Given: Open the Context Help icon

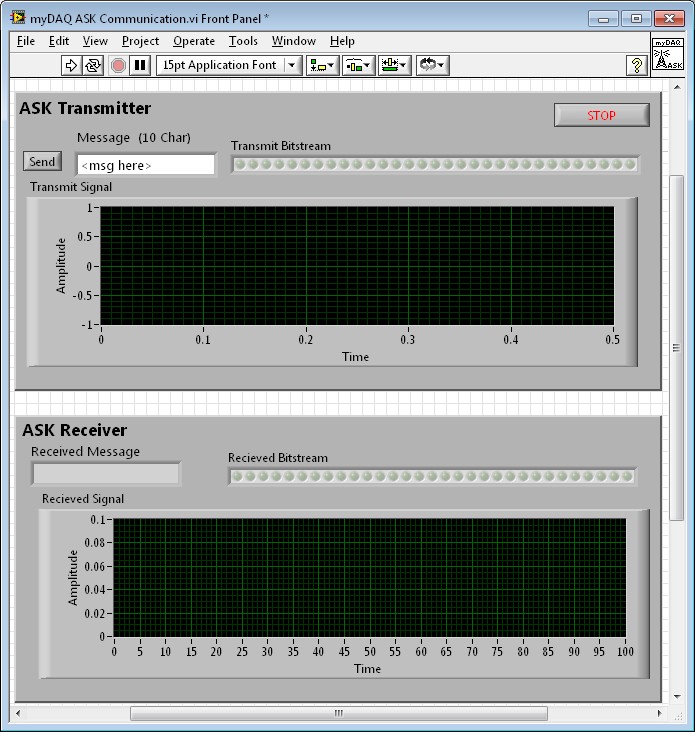Looking at the screenshot, I should coord(636,65).
